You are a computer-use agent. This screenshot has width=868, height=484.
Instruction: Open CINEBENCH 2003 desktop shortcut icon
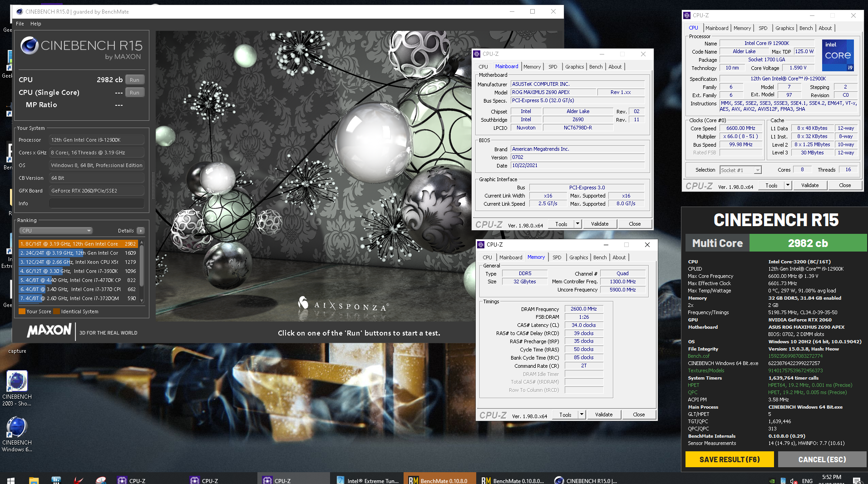pyautogui.click(x=17, y=388)
